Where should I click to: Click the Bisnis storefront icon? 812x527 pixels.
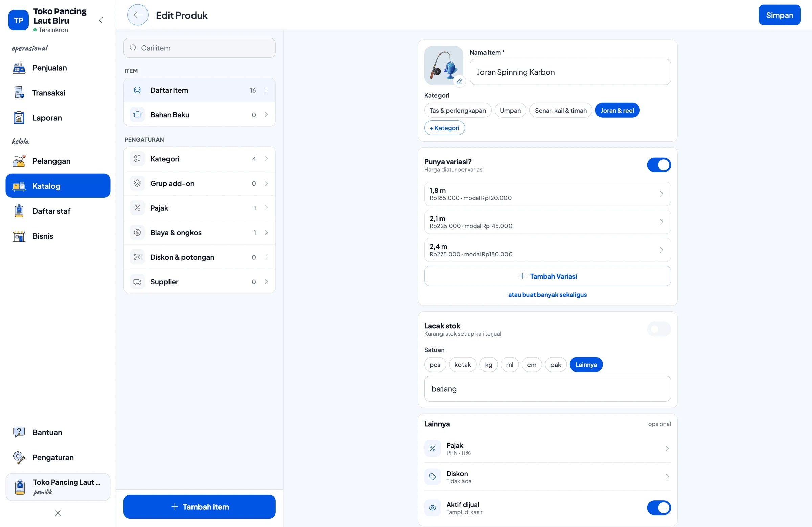[x=19, y=236]
